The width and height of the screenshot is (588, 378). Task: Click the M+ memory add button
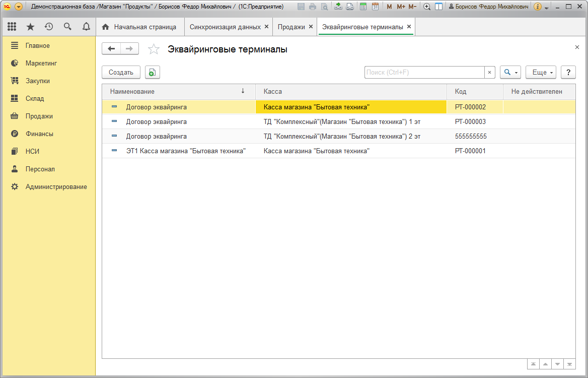[x=401, y=7]
